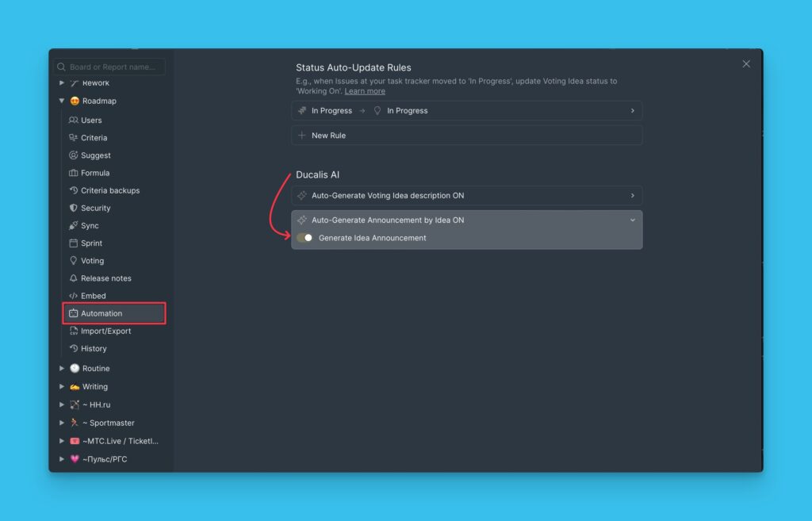Expand the Routine board group
The width and height of the screenshot is (812, 521).
(62, 369)
